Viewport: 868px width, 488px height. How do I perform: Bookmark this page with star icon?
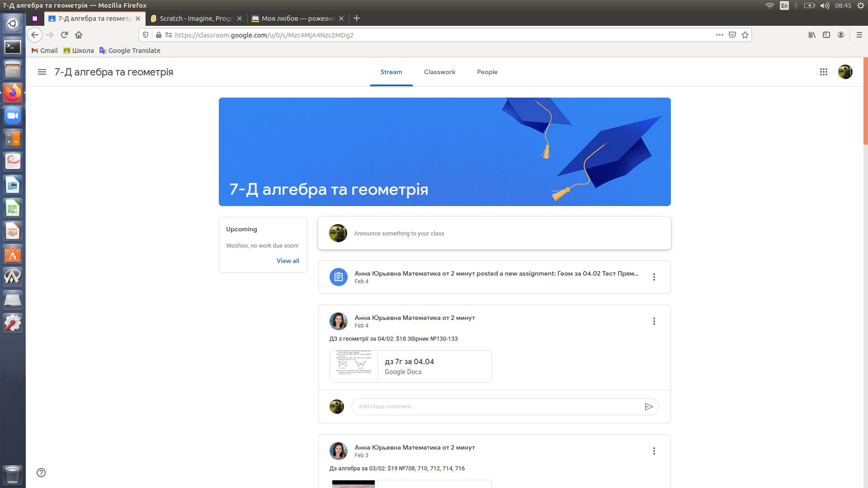pyautogui.click(x=745, y=35)
